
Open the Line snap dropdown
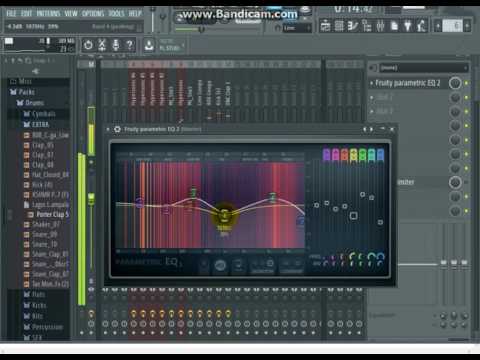[x=297, y=28]
